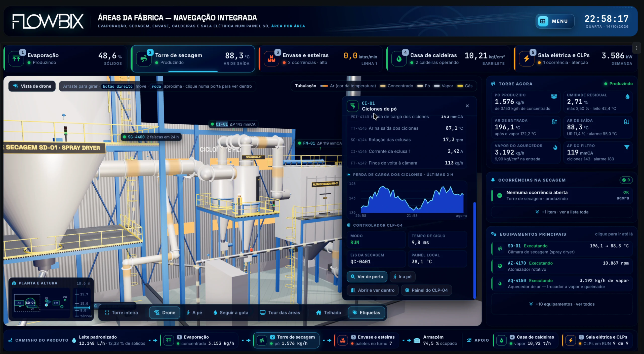Toggle the Telhado roof visibility

click(x=329, y=313)
